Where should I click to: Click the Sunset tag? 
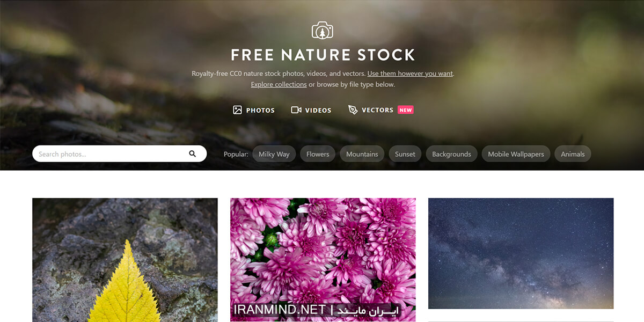(x=405, y=154)
